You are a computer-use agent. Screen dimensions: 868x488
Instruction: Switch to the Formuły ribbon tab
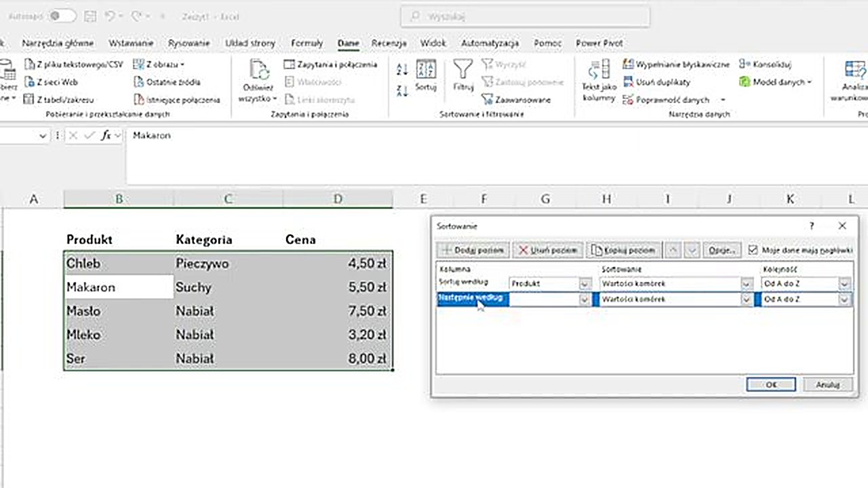coord(307,43)
